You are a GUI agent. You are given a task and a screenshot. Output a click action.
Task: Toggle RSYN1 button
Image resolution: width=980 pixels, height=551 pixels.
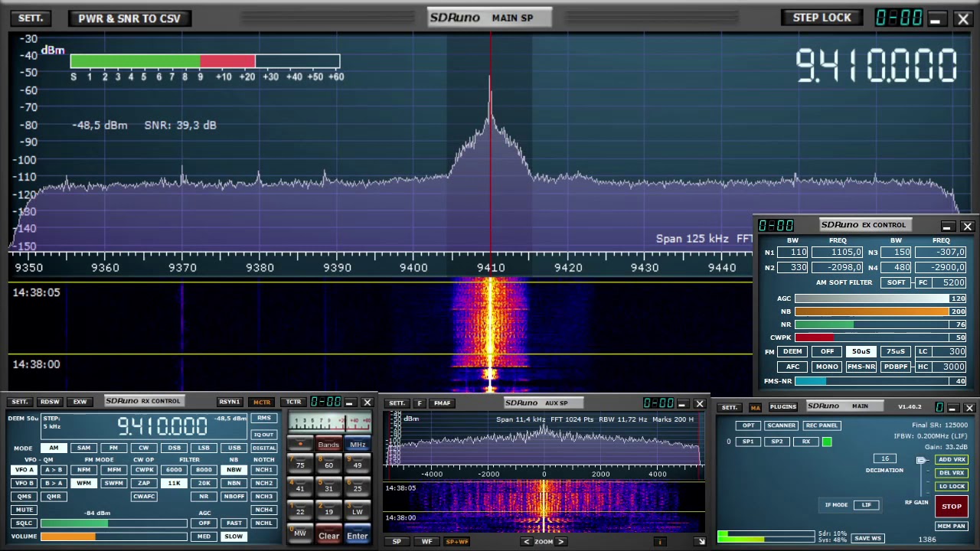[x=230, y=402]
